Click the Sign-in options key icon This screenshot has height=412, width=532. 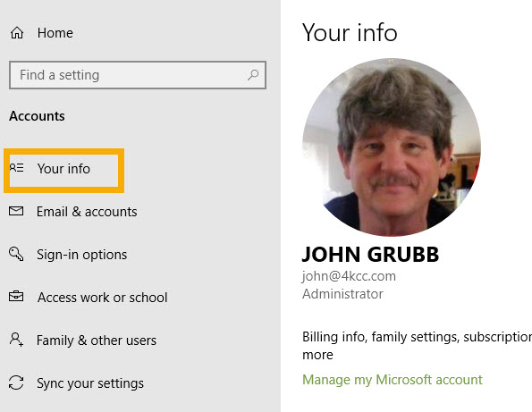coord(16,254)
